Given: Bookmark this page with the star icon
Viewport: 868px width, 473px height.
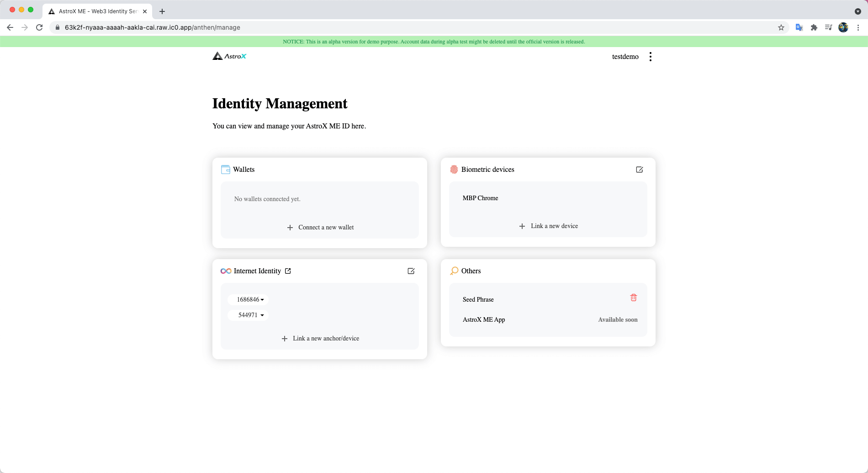Looking at the screenshot, I should click(x=781, y=27).
